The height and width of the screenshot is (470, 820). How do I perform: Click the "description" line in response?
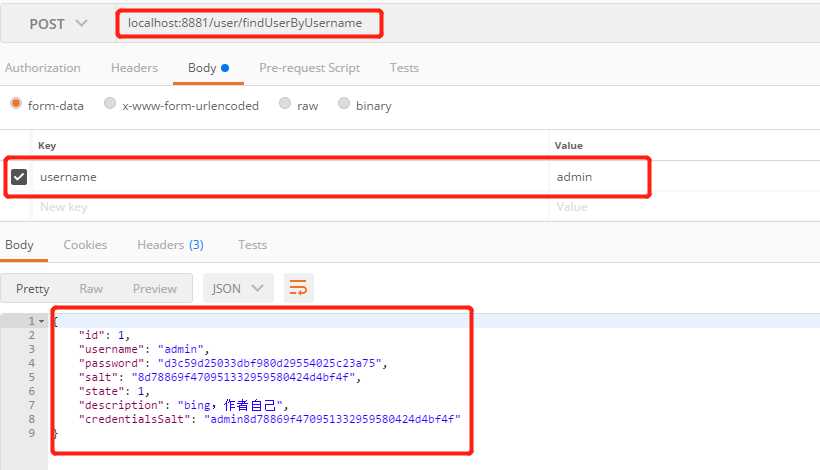(x=183, y=405)
